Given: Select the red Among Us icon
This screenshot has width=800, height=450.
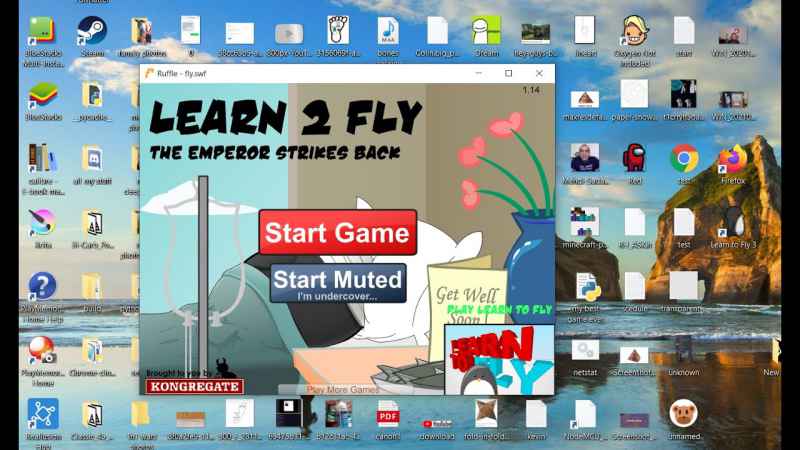Looking at the screenshot, I should tap(635, 160).
